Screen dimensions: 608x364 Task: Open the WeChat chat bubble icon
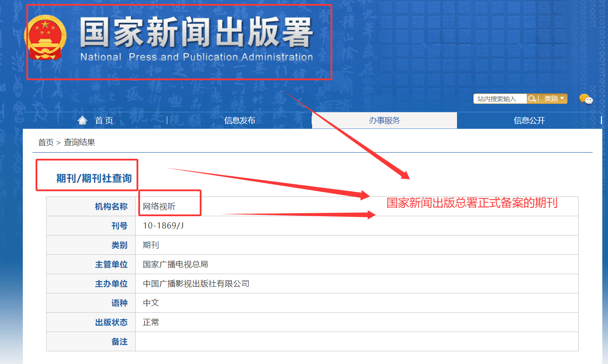[x=586, y=99]
